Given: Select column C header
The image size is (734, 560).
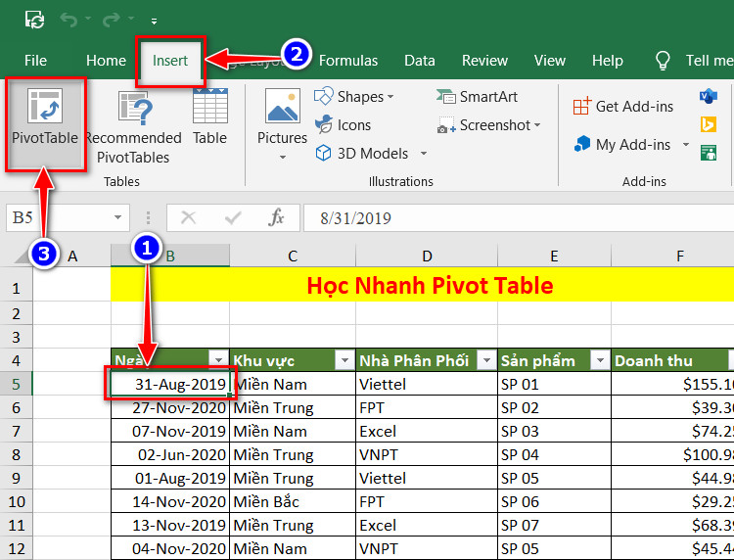Looking at the screenshot, I should click(x=293, y=257).
